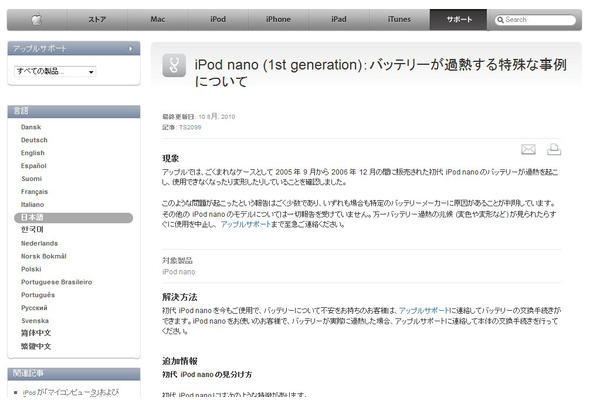
Task: Switch language to Portuguese Brasileiro
Action: point(56,282)
